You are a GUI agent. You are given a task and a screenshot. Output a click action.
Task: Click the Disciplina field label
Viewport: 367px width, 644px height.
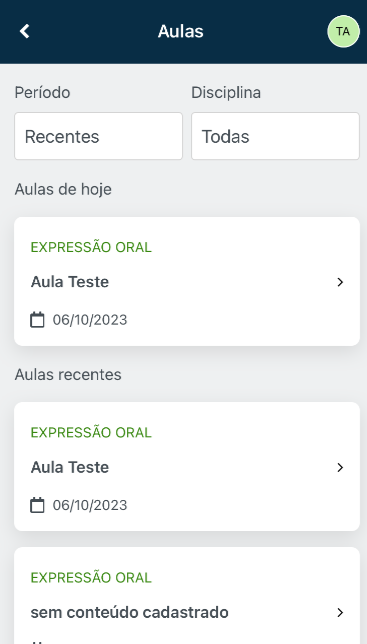click(x=226, y=92)
